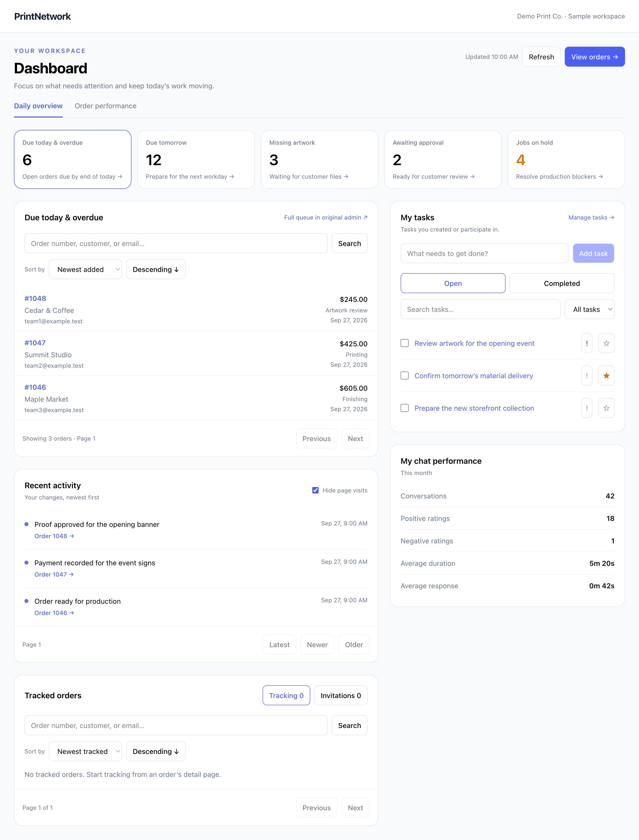Select the Daily overview tab
The width and height of the screenshot is (639, 840).
pos(38,106)
